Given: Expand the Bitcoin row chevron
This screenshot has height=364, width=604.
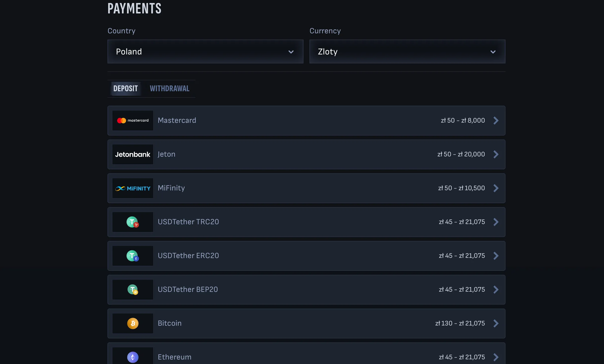Looking at the screenshot, I should pos(496,323).
